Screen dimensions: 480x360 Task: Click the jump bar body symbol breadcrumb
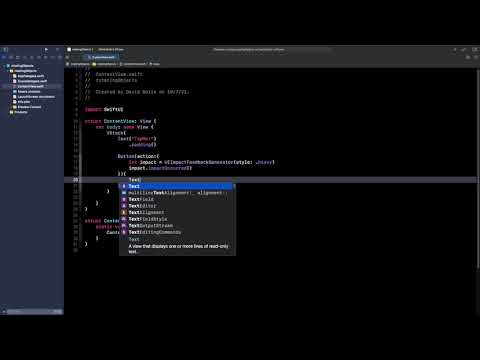point(155,64)
